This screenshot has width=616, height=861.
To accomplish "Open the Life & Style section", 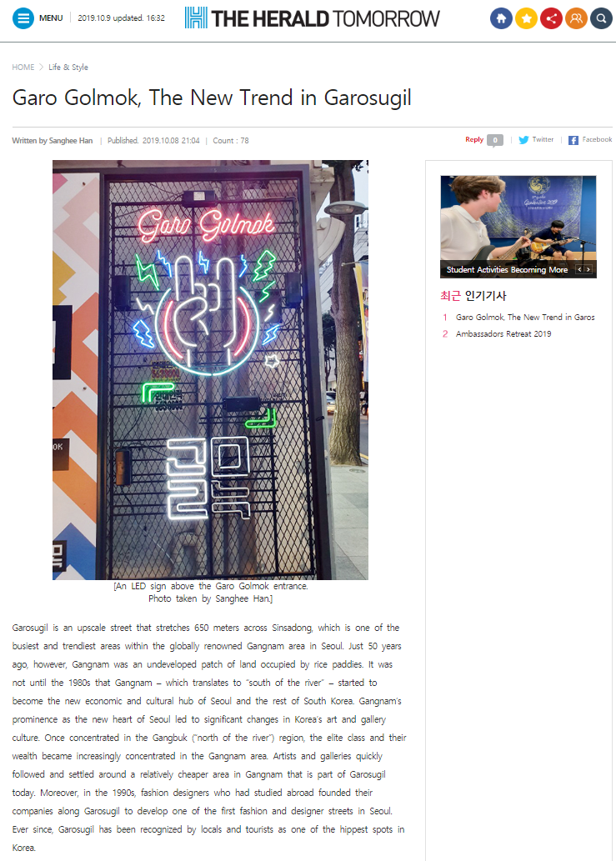I will click(68, 67).
